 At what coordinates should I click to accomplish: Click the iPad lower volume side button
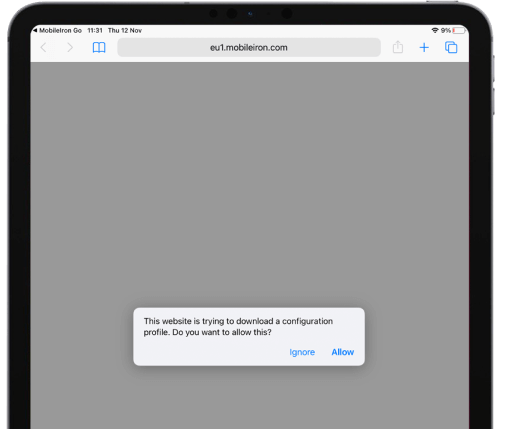(x=493, y=101)
